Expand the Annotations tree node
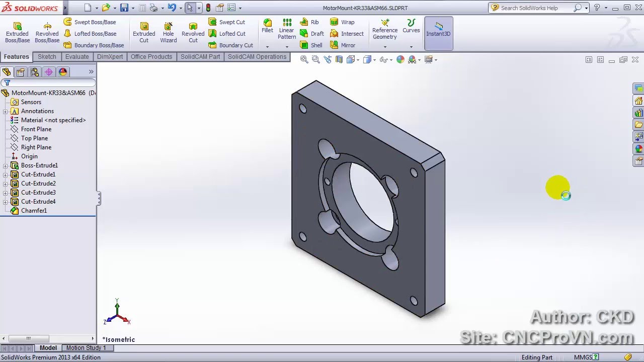This screenshot has height=362, width=644. (x=5, y=111)
